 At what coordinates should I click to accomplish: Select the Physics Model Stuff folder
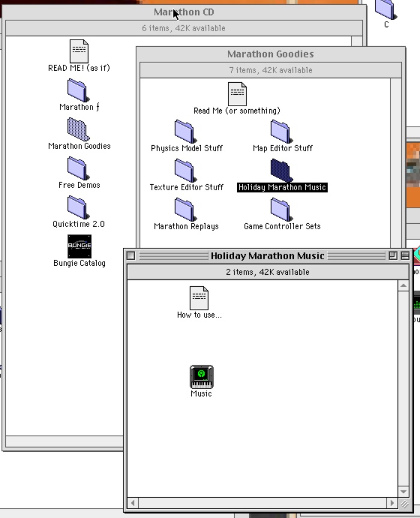coord(185,131)
